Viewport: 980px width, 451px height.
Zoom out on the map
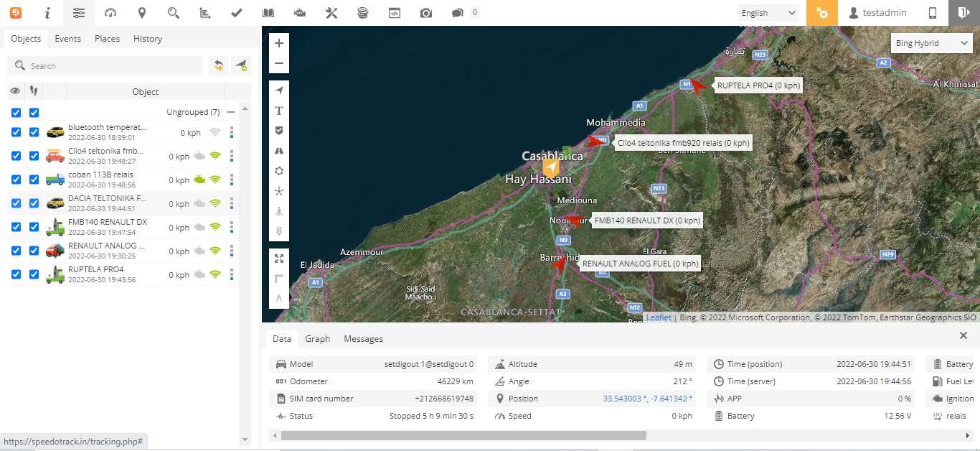point(279,63)
